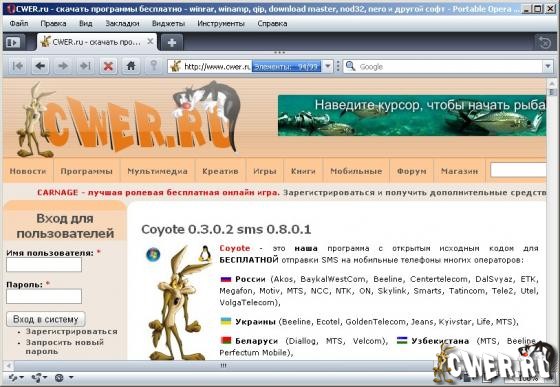Click the Back arrow navigation button
This screenshot has width=560, height=387.
tap(40, 66)
